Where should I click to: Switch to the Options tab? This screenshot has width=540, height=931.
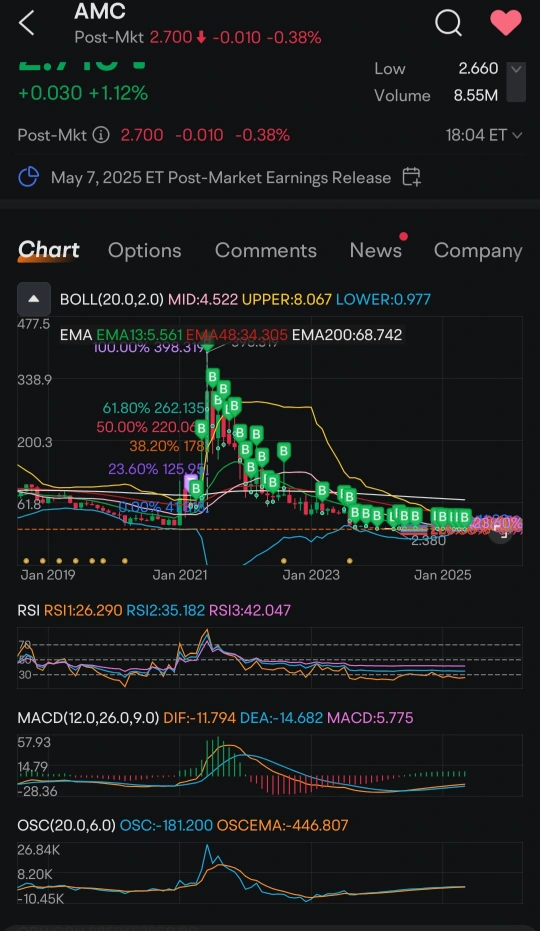tap(144, 251)
